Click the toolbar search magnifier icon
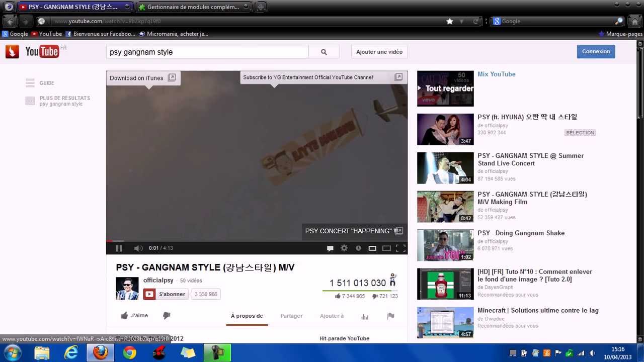This screenshot has height=362, width=644. click(x=619, y=21)
